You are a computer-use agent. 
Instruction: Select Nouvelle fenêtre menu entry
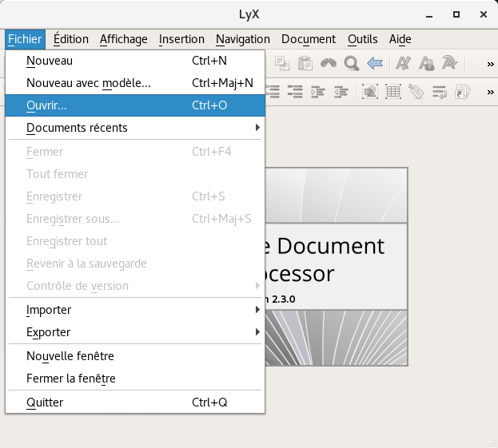point(135,356)
